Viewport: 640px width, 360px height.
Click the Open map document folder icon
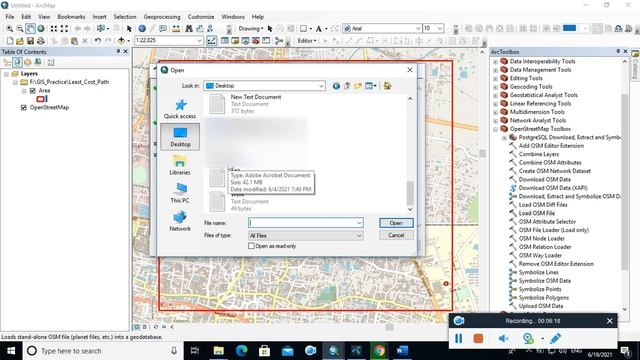(20, 41)
